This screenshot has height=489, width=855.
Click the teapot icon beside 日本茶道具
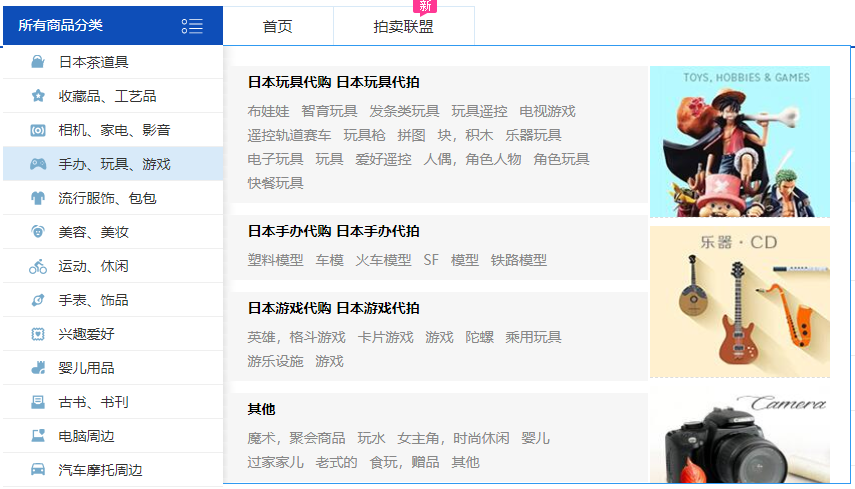38,62
